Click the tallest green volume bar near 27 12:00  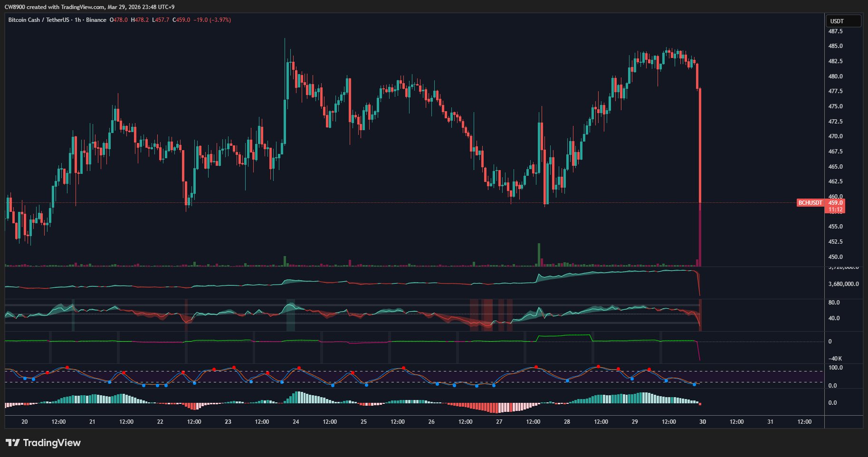coord(539,255)
